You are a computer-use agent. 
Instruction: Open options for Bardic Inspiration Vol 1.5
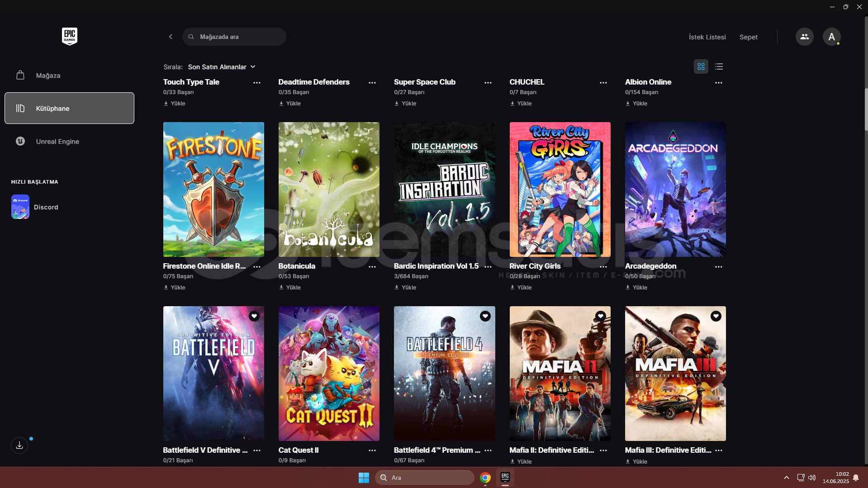[x=488, y=267]
